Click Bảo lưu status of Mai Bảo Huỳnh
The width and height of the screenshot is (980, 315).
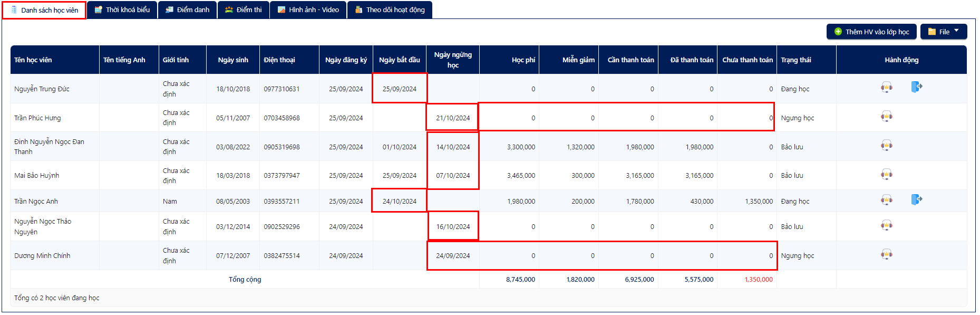[792, 175]
